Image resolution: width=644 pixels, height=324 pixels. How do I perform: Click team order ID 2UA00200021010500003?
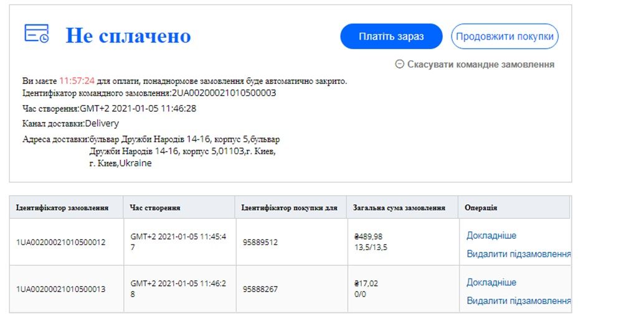click(x=224, y=93)
